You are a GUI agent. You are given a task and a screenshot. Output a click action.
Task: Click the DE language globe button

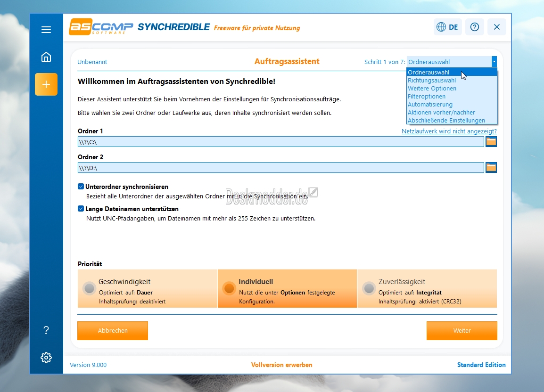click(447, 27)
